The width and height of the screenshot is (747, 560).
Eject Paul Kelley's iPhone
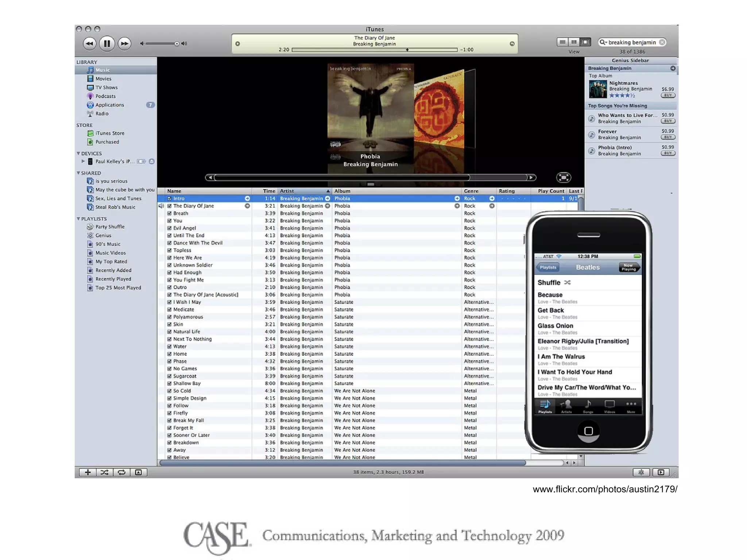[x=152, y=161]
